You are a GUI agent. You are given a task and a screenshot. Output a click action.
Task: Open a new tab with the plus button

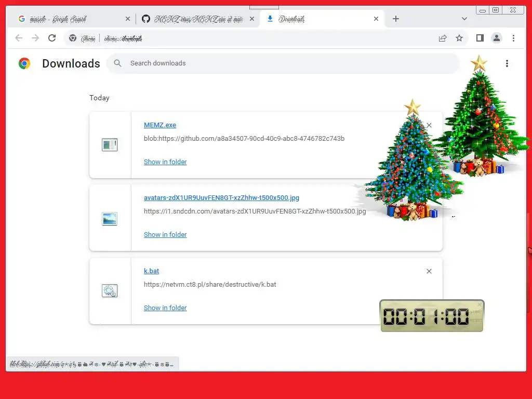click(395, 19)
